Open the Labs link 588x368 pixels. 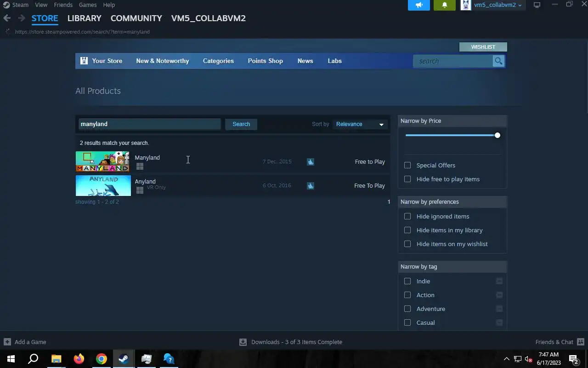[x=334, y=61]
